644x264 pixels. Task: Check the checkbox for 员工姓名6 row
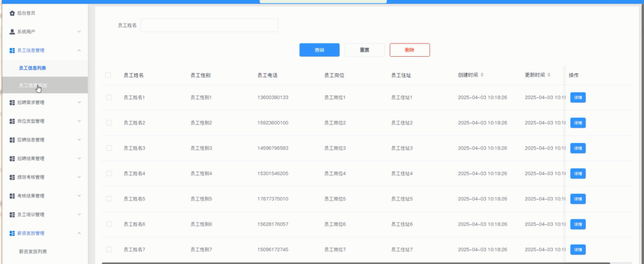click(108, 224)
